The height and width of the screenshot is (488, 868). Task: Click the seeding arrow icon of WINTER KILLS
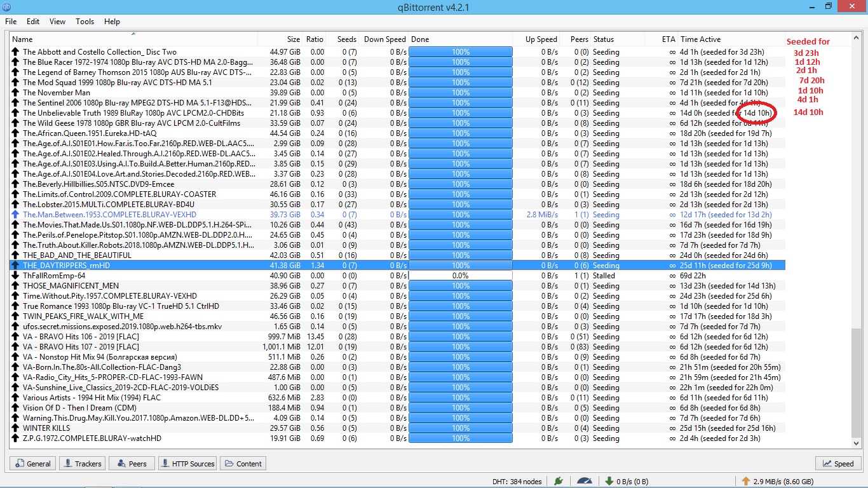pos(16,428)
